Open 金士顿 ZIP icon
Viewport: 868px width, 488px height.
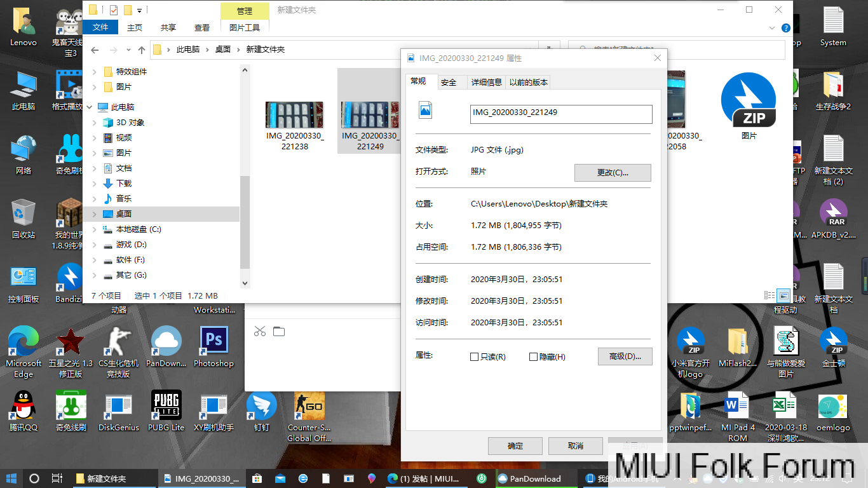[833, 347]
